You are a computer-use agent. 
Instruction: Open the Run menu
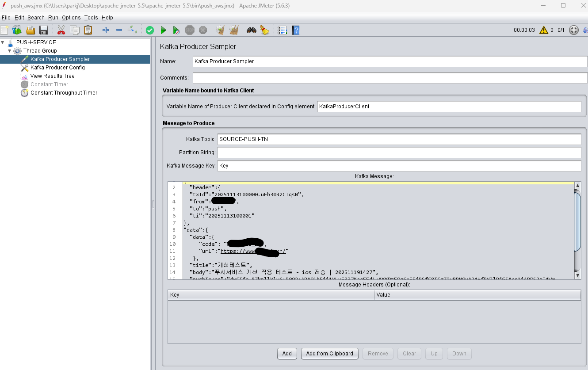click(x=53, y=18)
